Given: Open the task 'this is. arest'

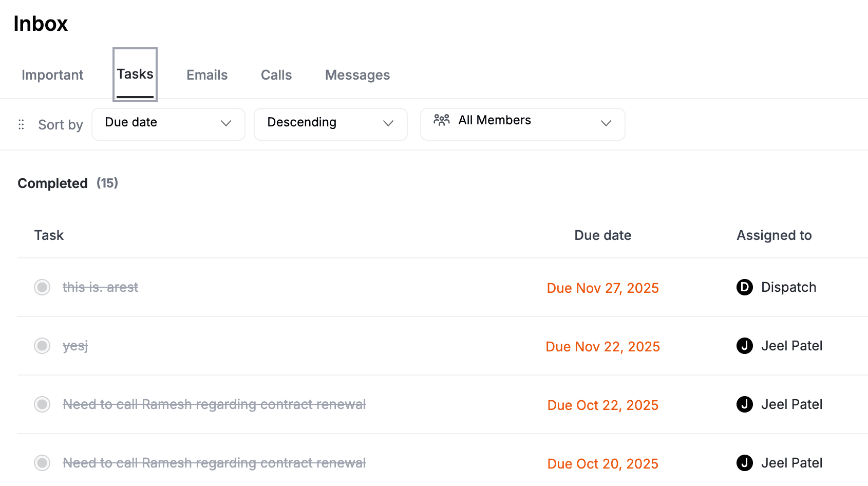Looking at the screenshot, I should tap(101, 287).
